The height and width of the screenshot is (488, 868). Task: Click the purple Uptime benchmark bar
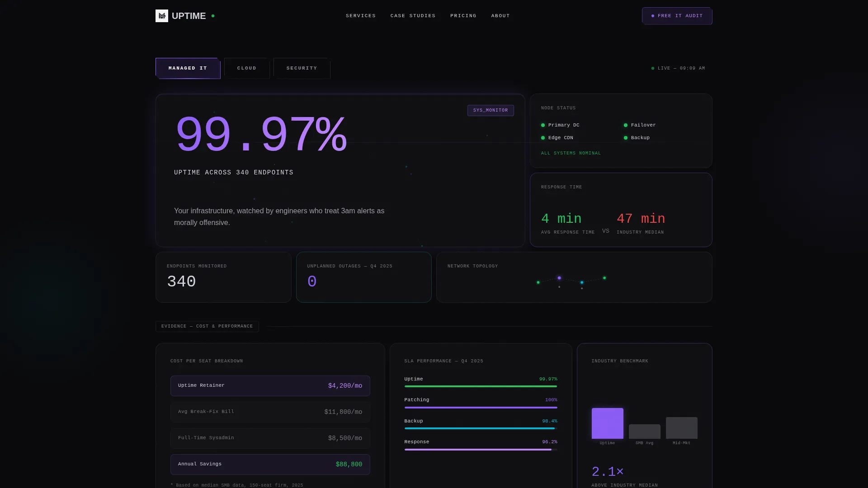click(x=608, y=423)
